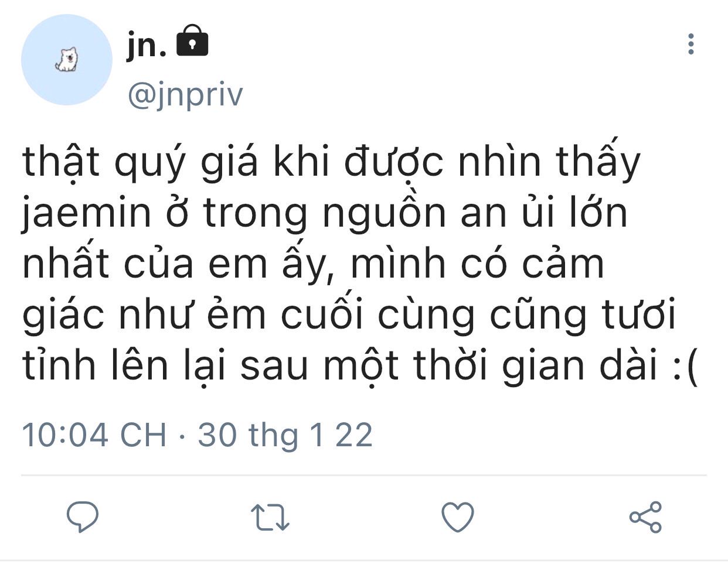The image size is (728, 571).
Task: Click the line starting "nhất của em ấy"
Action: (314, 263)
